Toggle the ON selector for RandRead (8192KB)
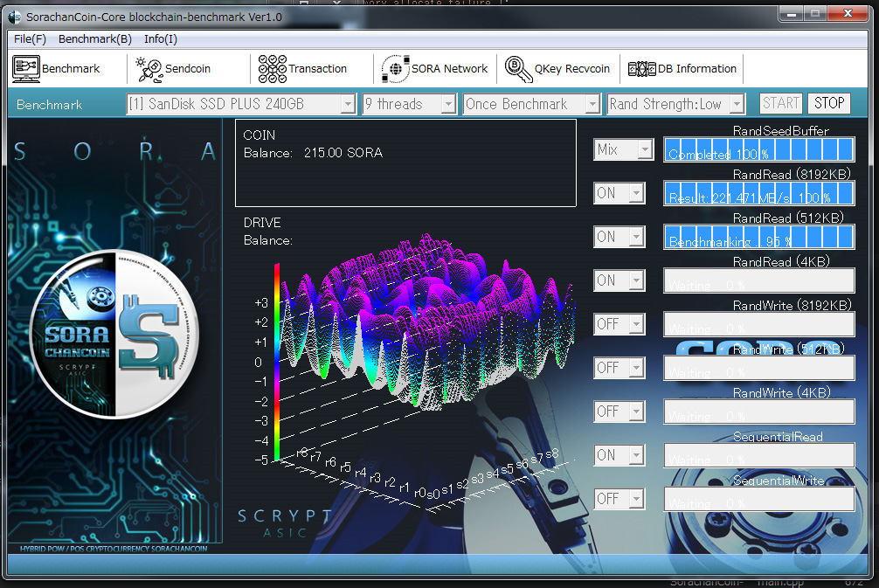 pos(619,193)
